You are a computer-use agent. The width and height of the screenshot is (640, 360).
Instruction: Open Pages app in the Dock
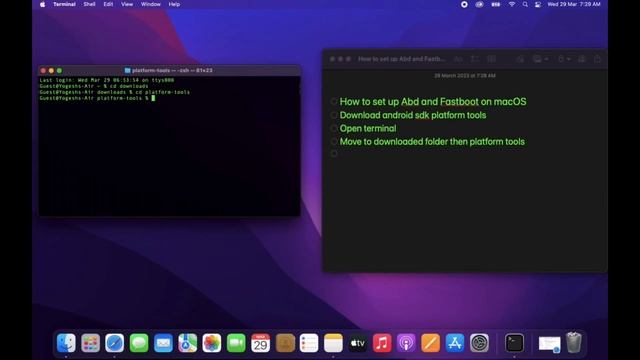coord(431,343)
